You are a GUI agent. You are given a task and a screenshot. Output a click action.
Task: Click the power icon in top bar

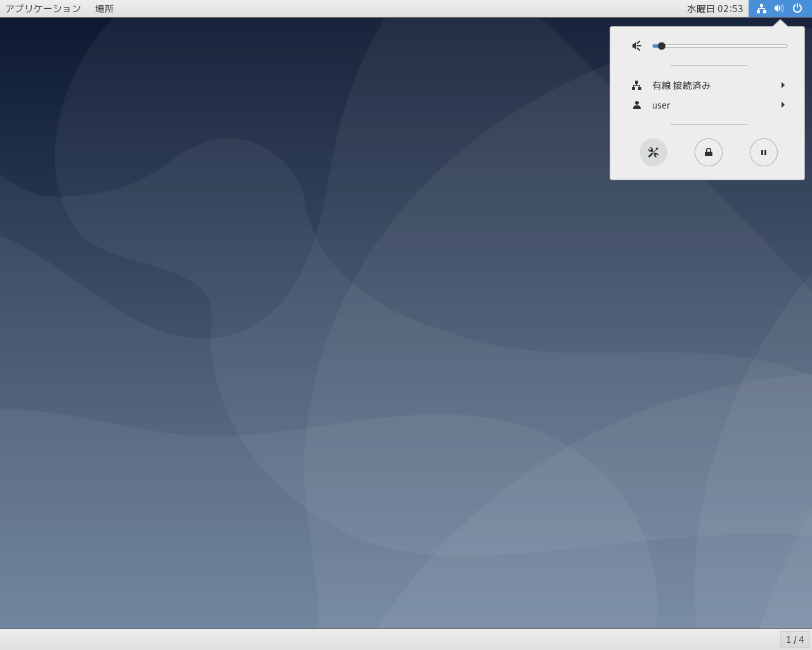(797, 8)
